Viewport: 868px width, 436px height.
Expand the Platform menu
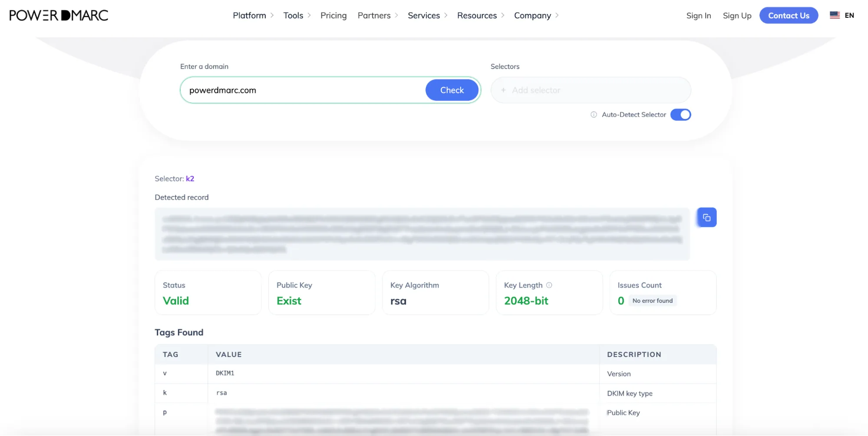point(253,15)
